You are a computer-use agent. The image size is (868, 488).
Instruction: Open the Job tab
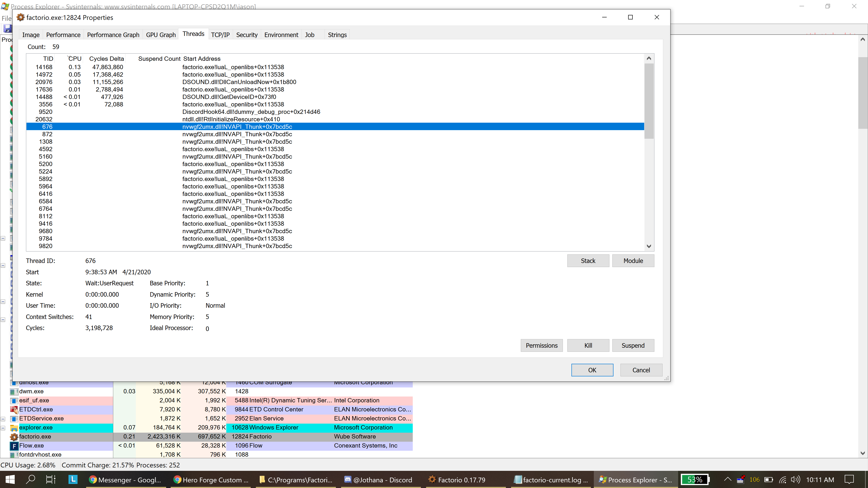(x=309, y=35)
